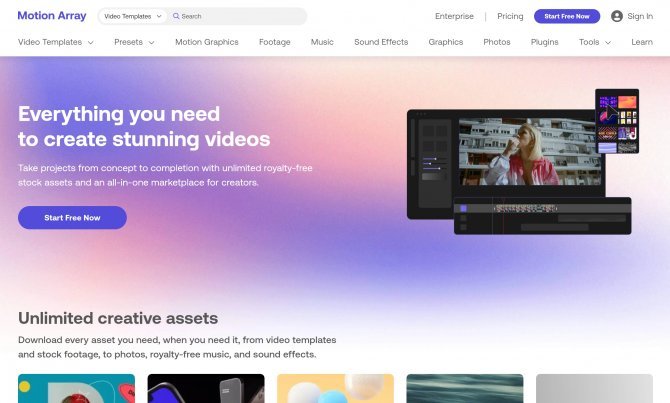Click the teal letter asset thumbnail
Image resolution: width=670 pixels, height=403 pixels.
(x=76, y=388)
